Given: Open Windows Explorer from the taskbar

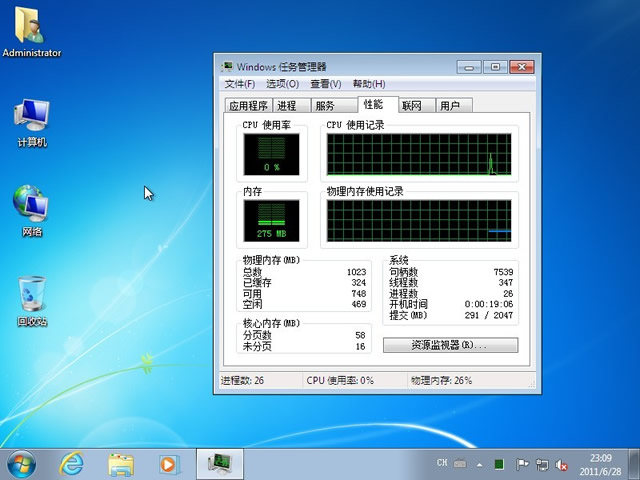Looking at the screenshot, I should click(x=121, y=464).
